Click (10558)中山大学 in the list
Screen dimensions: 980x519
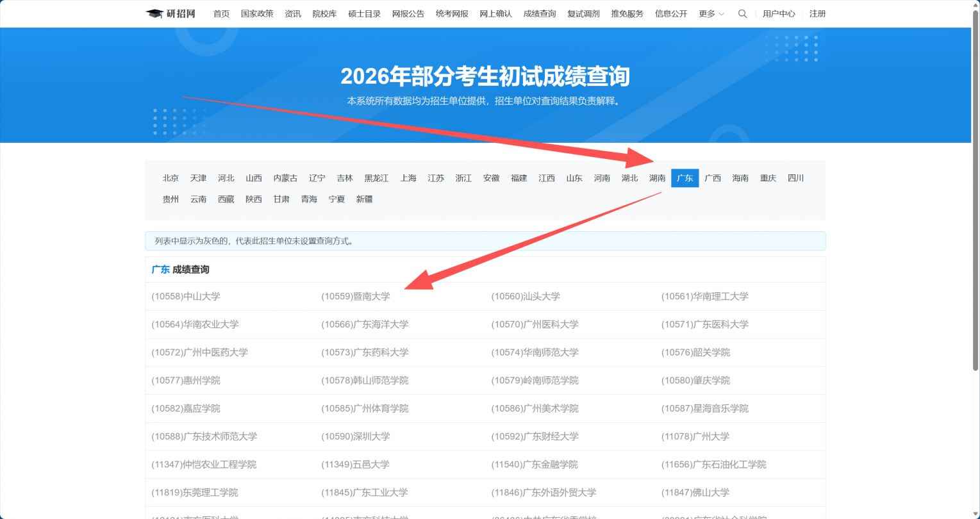(x=186, y=297)
